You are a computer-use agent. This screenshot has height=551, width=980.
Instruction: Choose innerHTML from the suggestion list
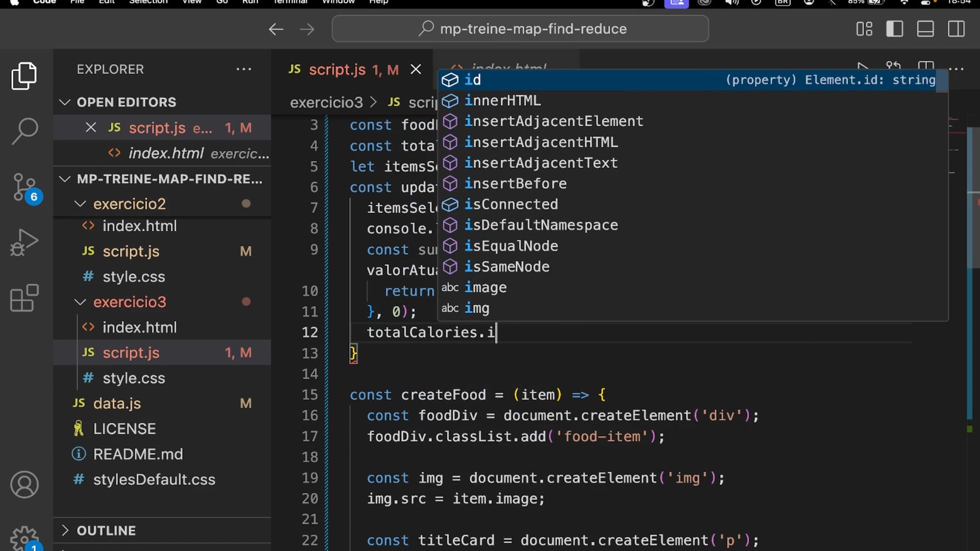click(x=502, y=101)
